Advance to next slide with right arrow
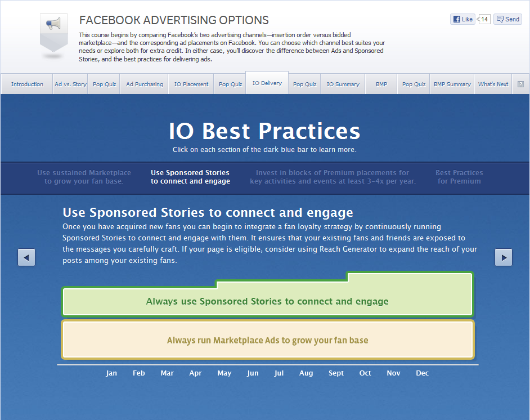This screenshot has height=420, width=530. [504, 258]
